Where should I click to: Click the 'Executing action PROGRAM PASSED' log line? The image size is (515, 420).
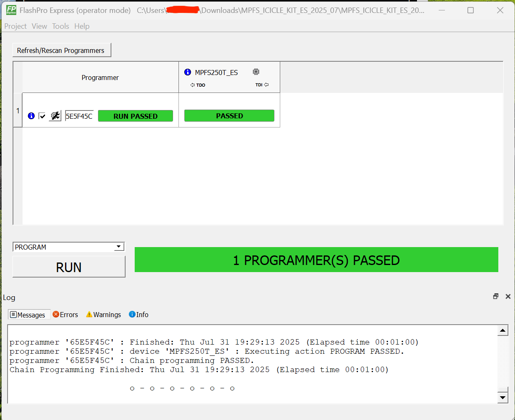207,351
